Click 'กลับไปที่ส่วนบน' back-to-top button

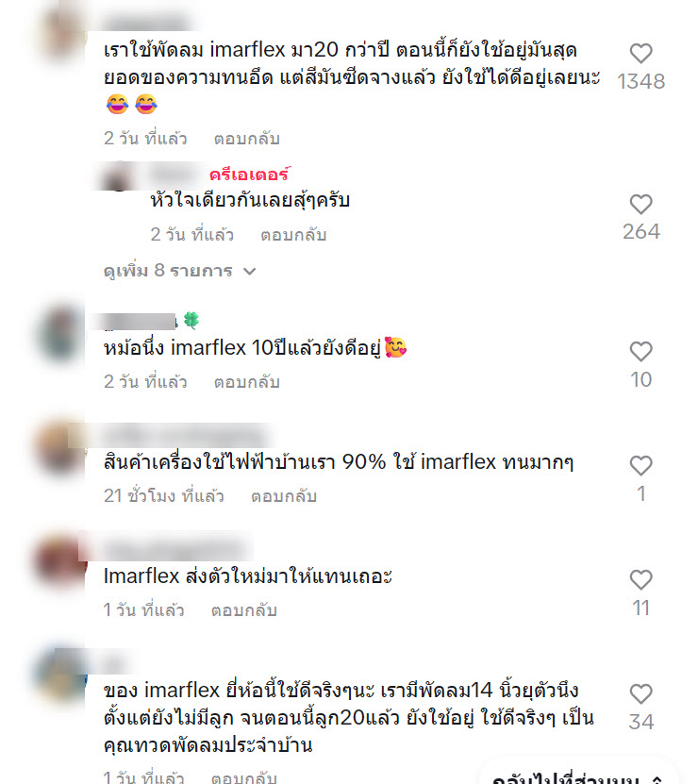(x=577, y=776)
